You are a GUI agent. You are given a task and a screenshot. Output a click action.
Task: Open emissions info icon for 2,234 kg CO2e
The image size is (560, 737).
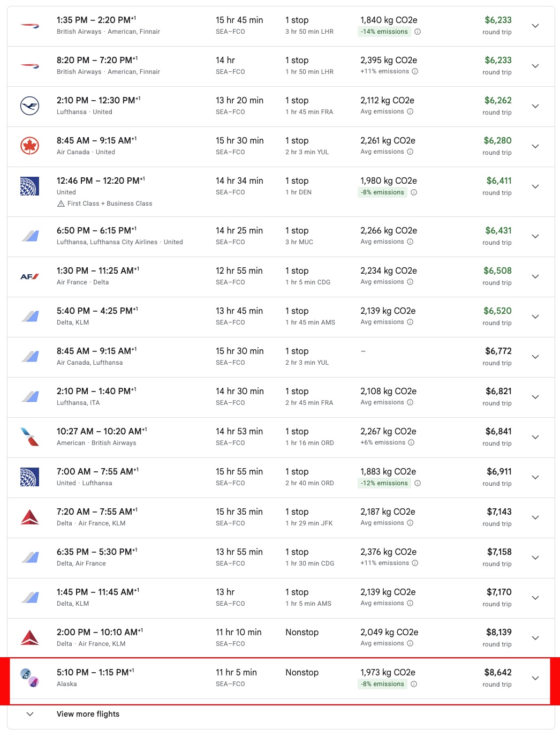point(410,282)
